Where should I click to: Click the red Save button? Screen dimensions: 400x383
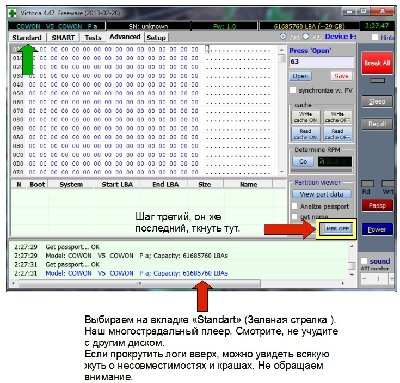click(341, 76)
